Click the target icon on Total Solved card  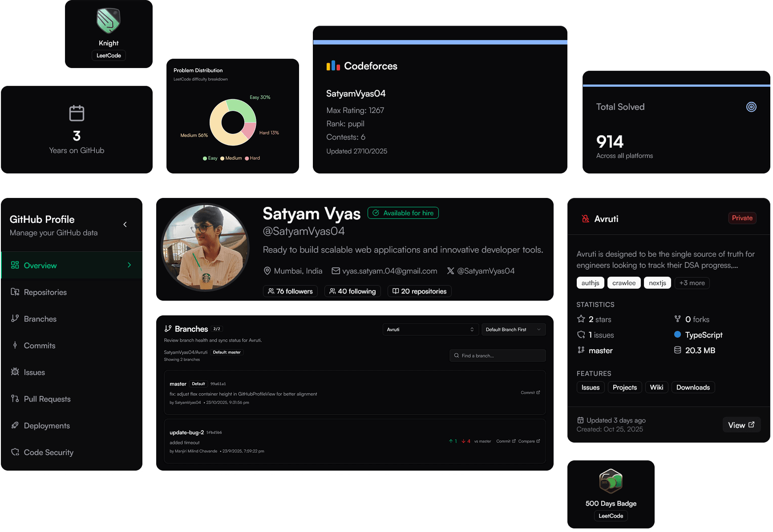coord(751,107)
